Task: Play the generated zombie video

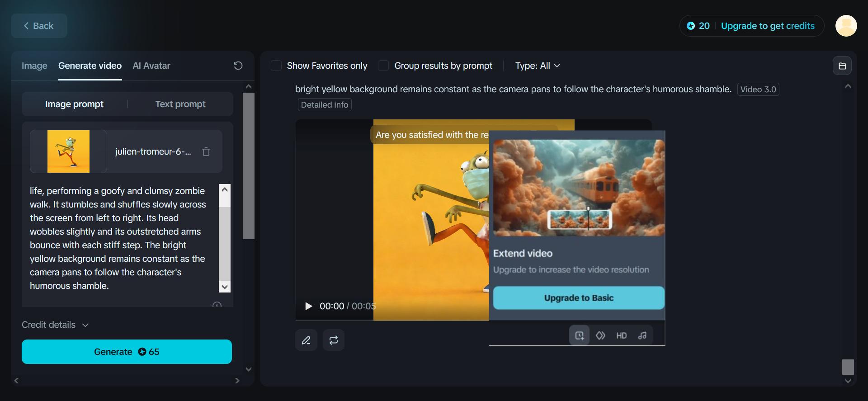Action: point(308,306)
